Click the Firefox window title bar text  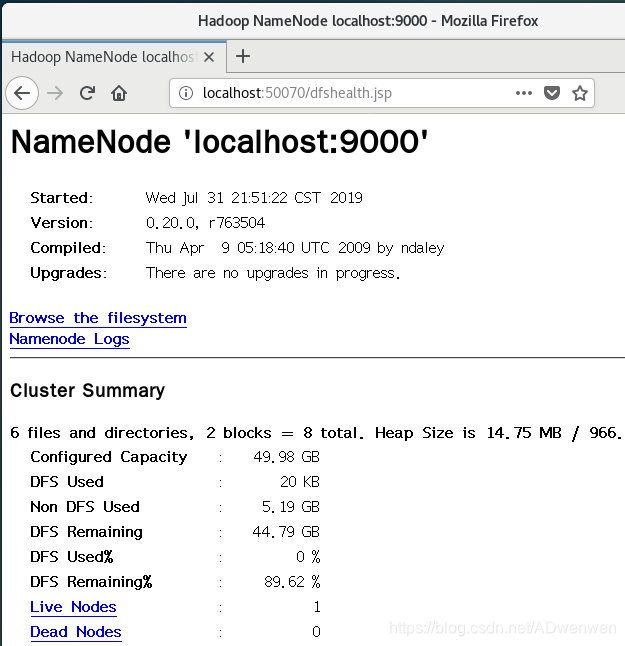(x=368, y=21)
